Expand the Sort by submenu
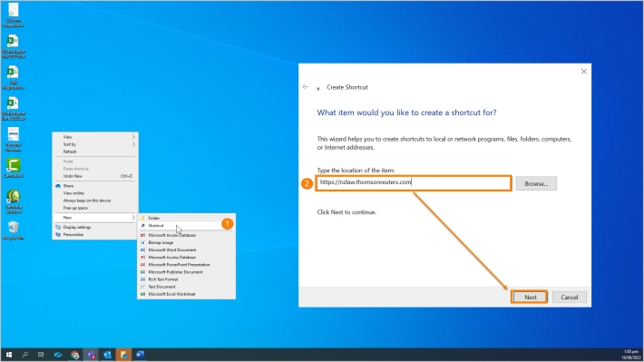644x362 pixels. point(95,144)
